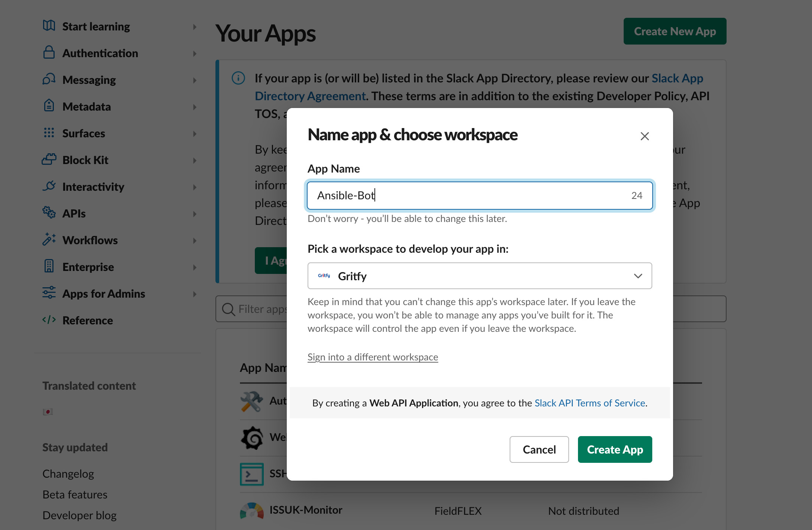Open the Workflows menu item
The height and width of the screenshot is (530, 812).
pos(90,240)
